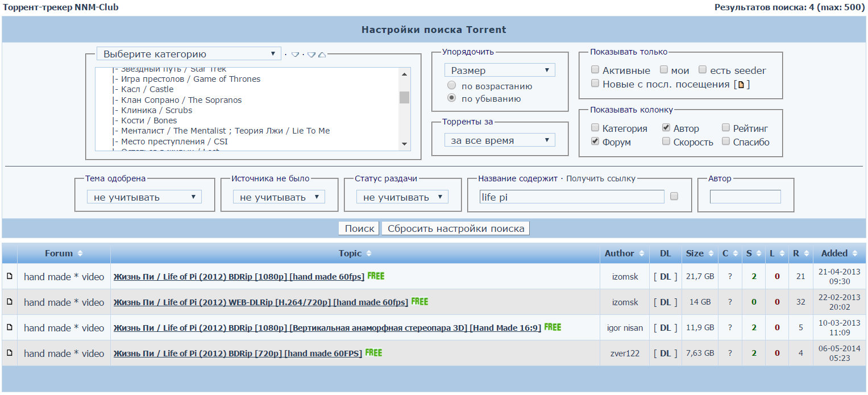Click the document icon after 'Новые с посл. посещения'
This screenshot has height=395, width=868.
coord(741,85)
